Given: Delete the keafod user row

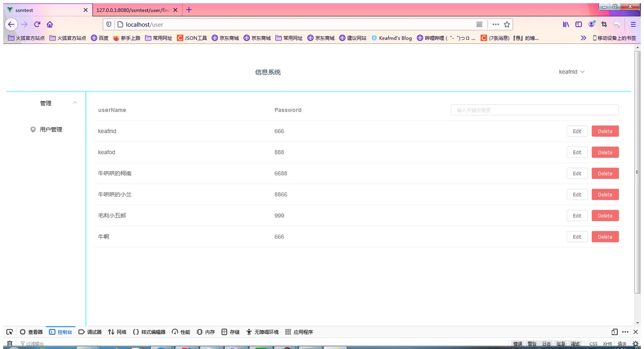Looking at the screenshot, I should pos(605,153).
